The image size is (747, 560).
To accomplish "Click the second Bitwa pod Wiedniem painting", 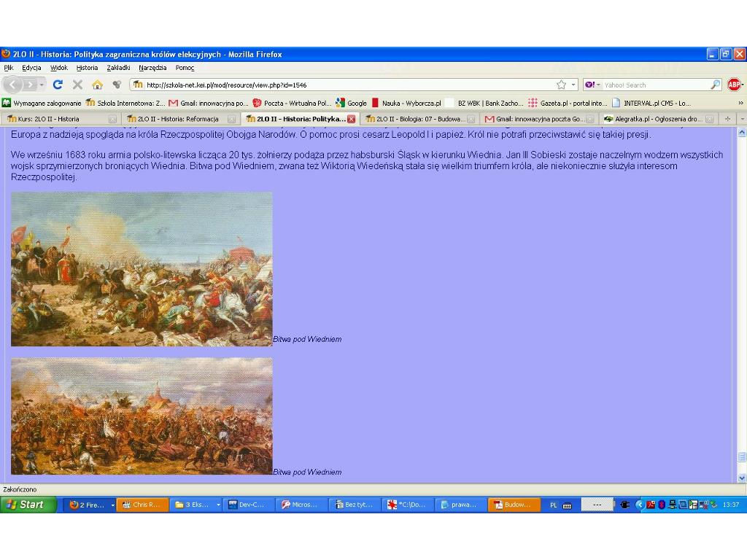I will (142, 416).
